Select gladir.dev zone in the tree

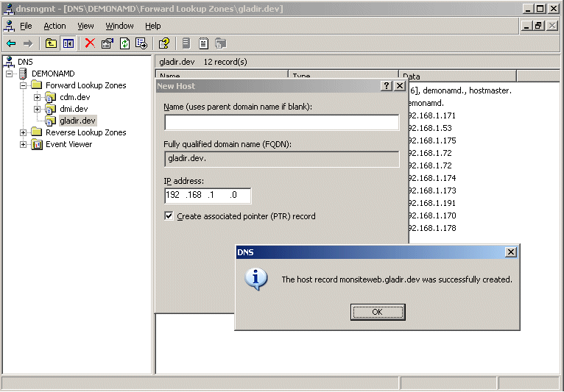[x=78, y=121]
